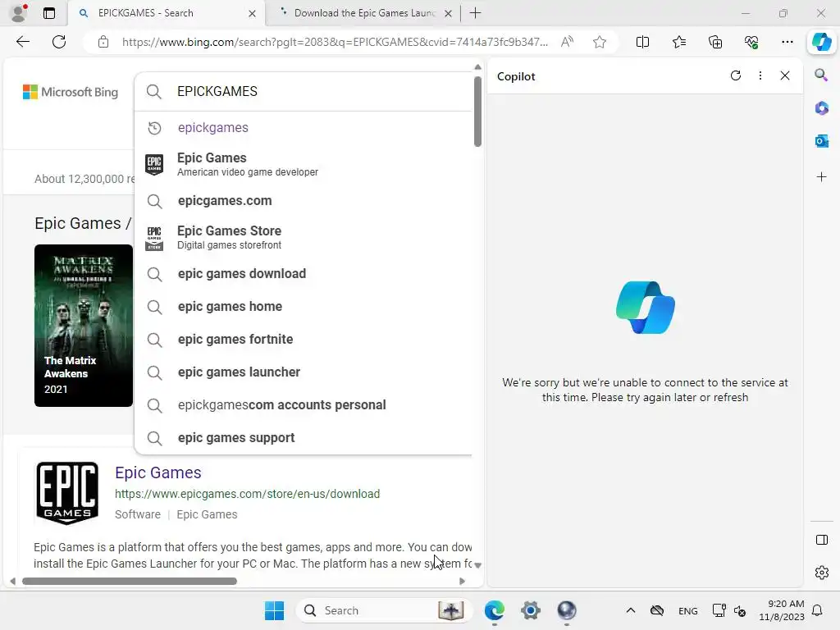Image resolution: width=840 pixels, height=630 pixels.
Task: Click the Epic Games logo image
Action: (x=67, y=493)
